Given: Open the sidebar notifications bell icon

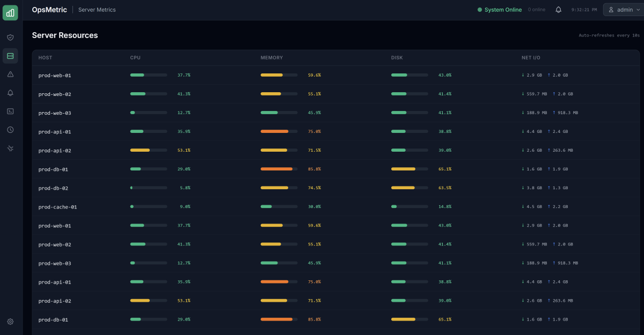Looking at the screenshot, I should point(10,93).
